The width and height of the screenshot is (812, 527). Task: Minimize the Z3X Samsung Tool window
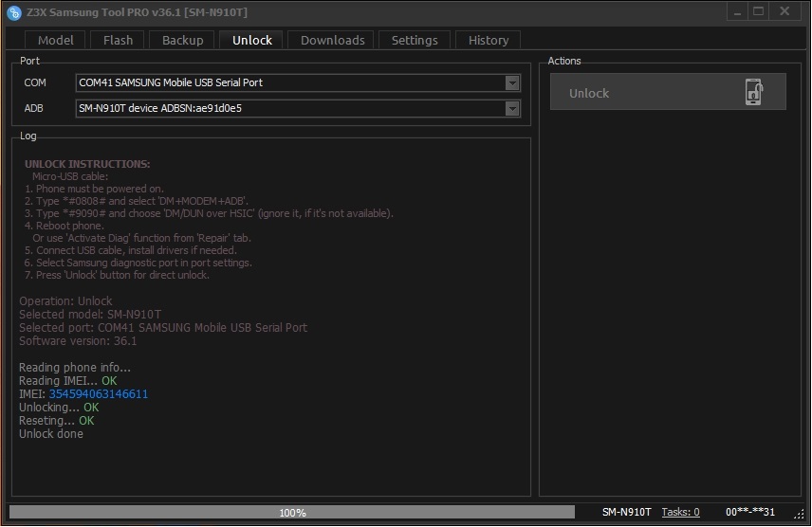tap(737, 11)
